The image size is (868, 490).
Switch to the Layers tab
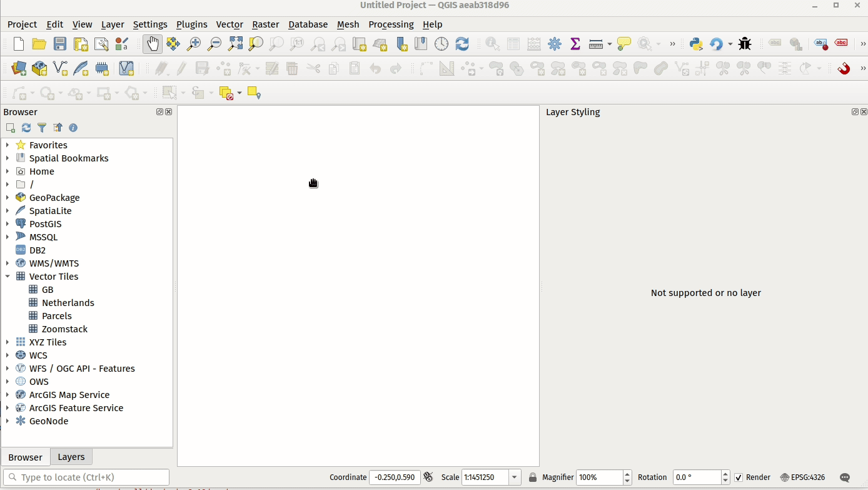(71, 457)
